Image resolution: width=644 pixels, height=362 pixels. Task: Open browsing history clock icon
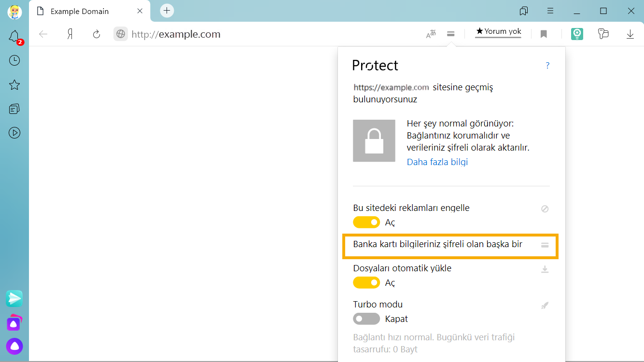click(x=14, y=60)
